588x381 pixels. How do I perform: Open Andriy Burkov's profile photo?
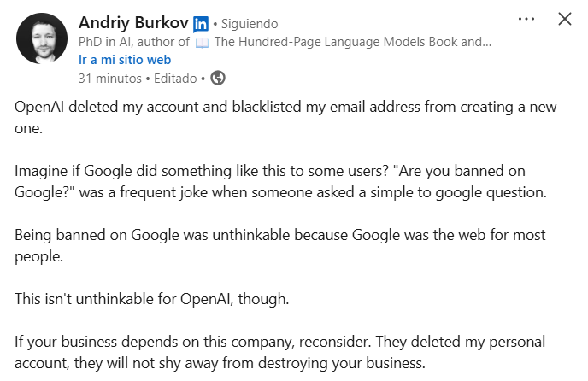pos(42,38)
